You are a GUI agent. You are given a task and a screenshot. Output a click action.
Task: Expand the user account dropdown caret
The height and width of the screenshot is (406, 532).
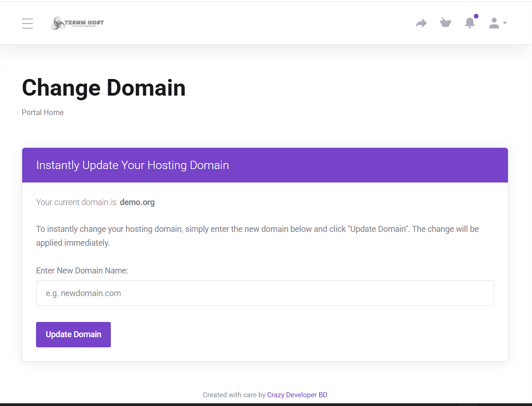tap(505, 23)
